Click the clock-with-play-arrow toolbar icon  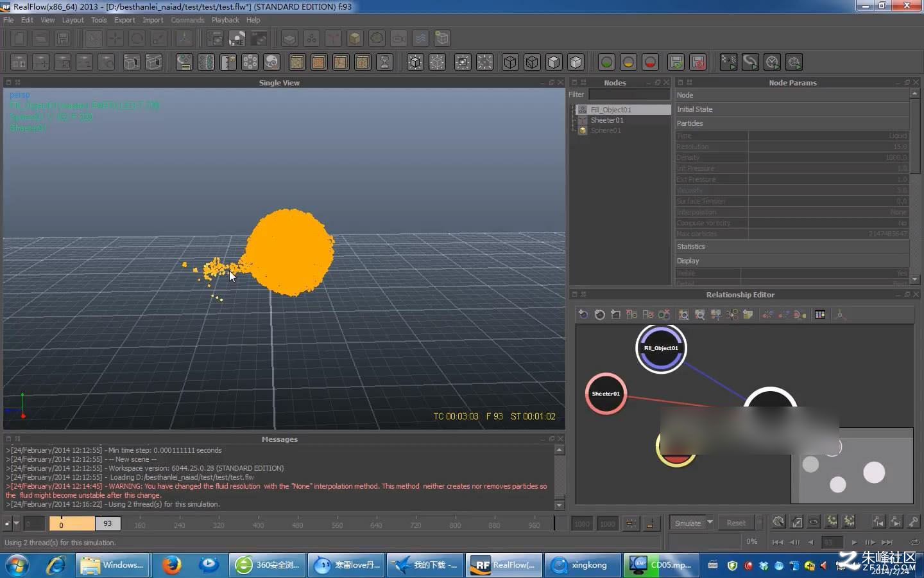click(772, 62)
